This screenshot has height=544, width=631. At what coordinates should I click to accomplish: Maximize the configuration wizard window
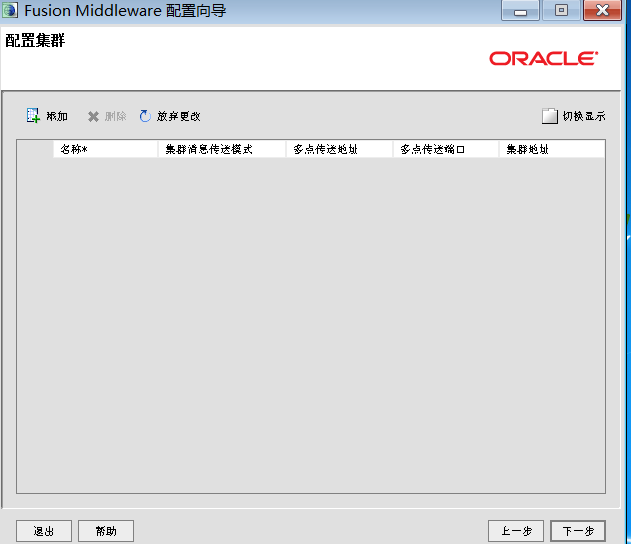[561, 10]
